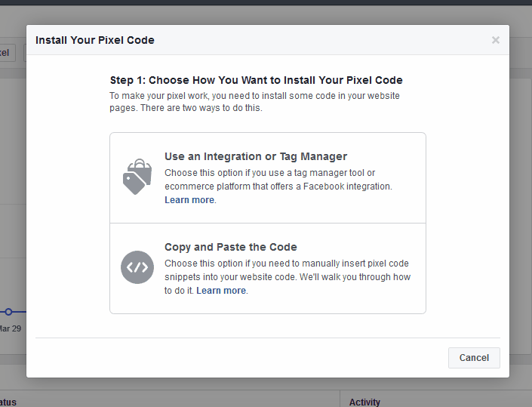Click the code brackets icon
532x407 pixels.
click(x=137, y=267)
